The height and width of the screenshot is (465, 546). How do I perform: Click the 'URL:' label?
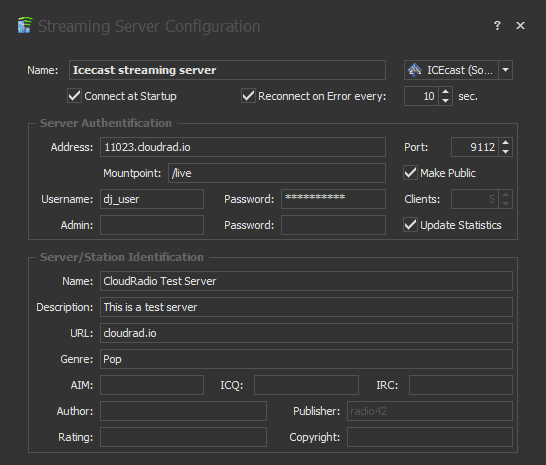click(x=81, y=333)
